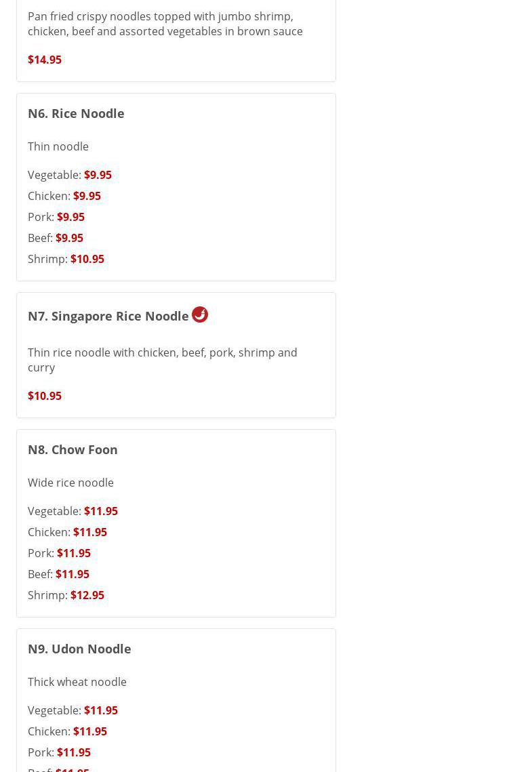Choose the N9. Udon Noodle heading

(x=79, y=649)
